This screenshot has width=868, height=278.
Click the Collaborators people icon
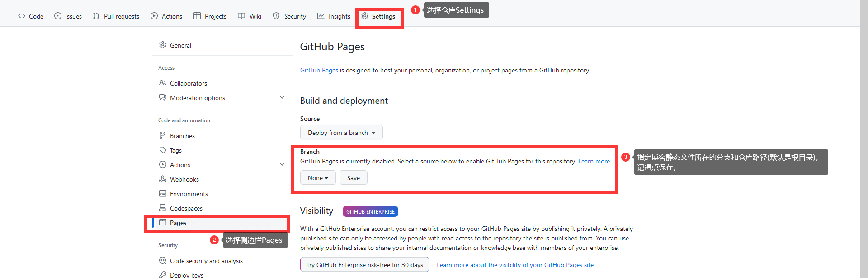point(163,83)
